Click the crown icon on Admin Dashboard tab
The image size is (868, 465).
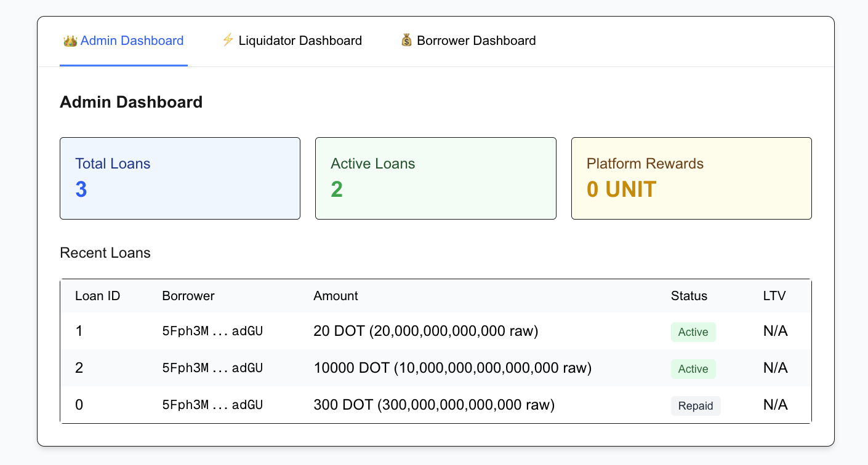coord(70,41)
